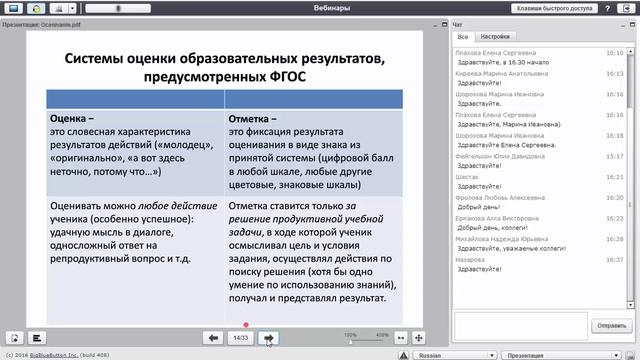This screenshot has height=360, width=640.
Task: Click the 'Отметка –' heading on slide
Action: (252, 119)
